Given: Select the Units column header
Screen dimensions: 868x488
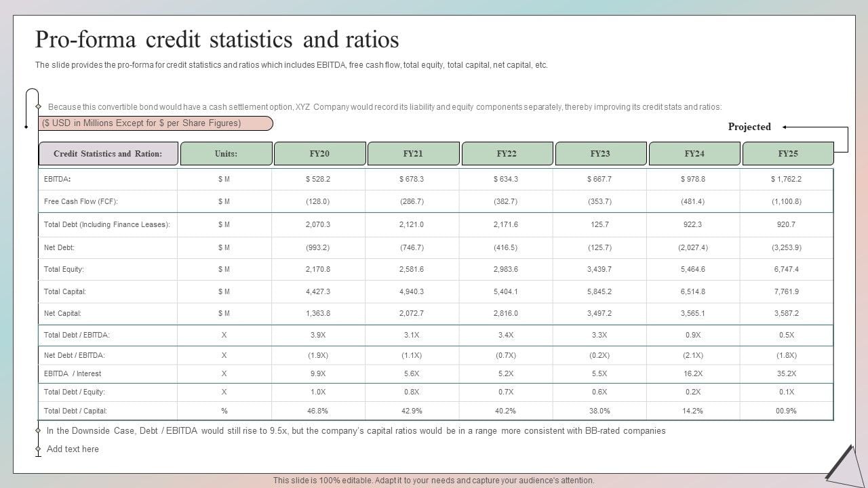Looking at the screenshot, I should click(226, 154).
